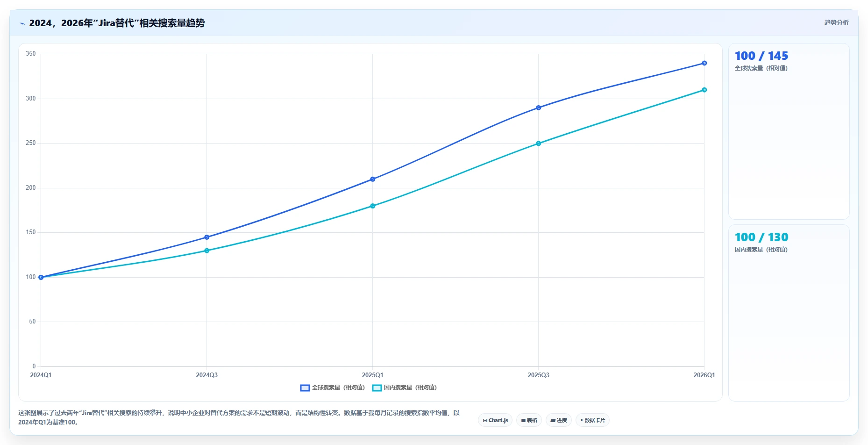
Task: Click the 全球搜索量（相对值）stat card caption
Action: (x=761, y=68)
